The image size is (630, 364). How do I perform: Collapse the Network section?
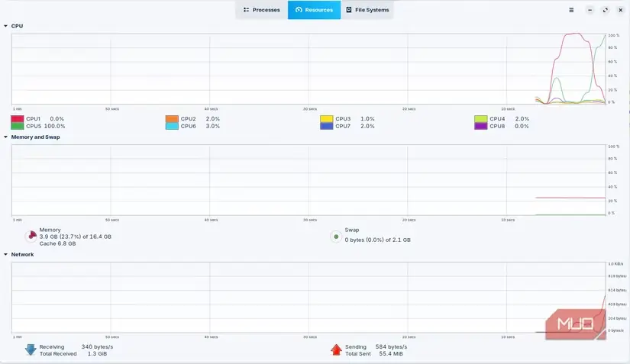(5, 254)
